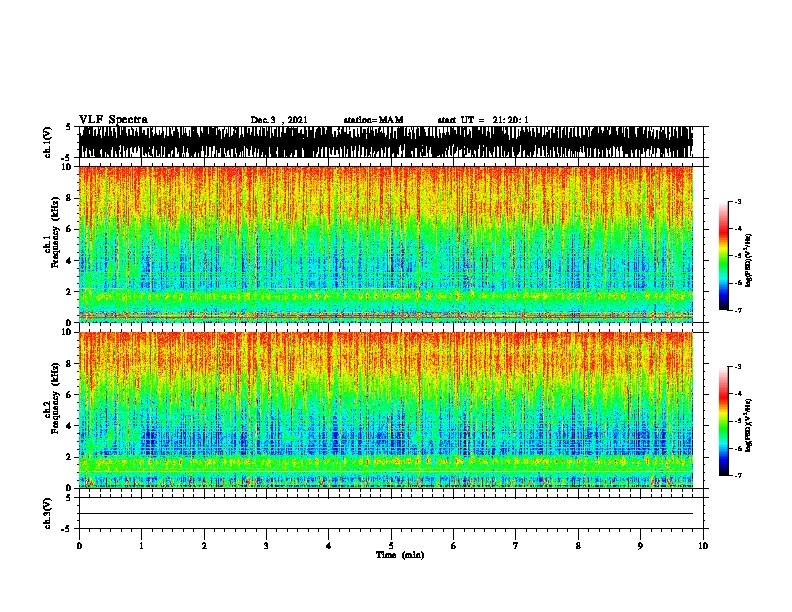
Task: Click the 'ch.1(V)' waveform axis label
Action: tap(48, 142)
